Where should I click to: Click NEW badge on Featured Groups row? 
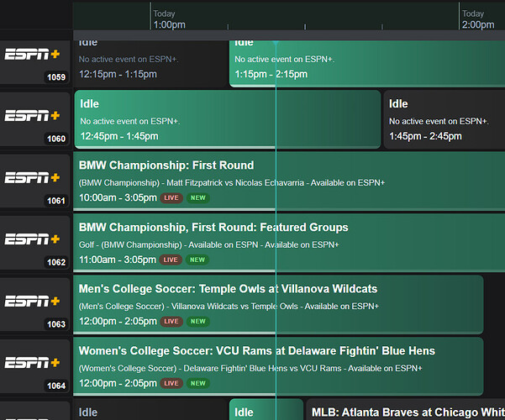tap(197, 260)
